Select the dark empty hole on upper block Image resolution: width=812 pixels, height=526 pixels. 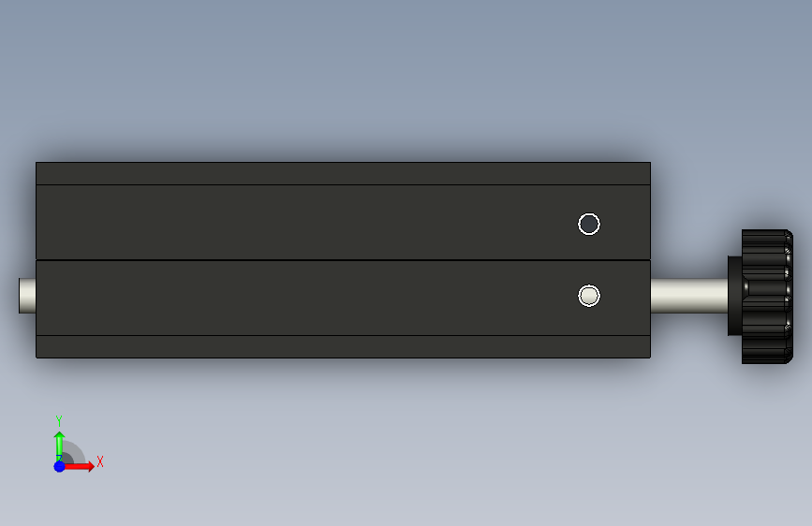(x=589, y=225)
